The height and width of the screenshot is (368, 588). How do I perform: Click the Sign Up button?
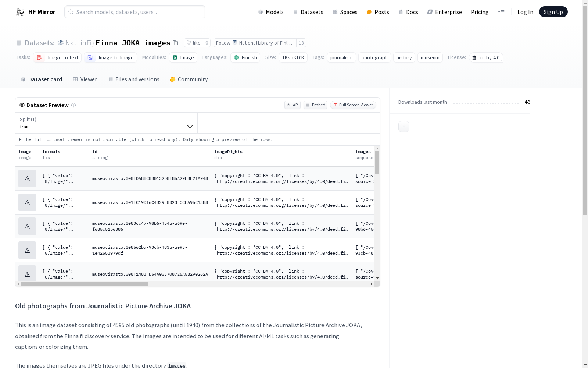pos(553,12)
